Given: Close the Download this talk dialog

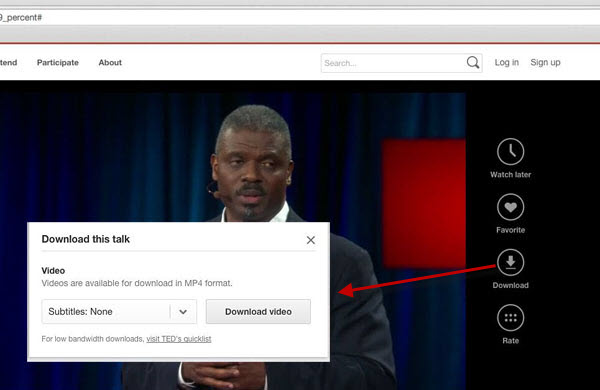Looking at the screenshot, I should pos(311,240).
